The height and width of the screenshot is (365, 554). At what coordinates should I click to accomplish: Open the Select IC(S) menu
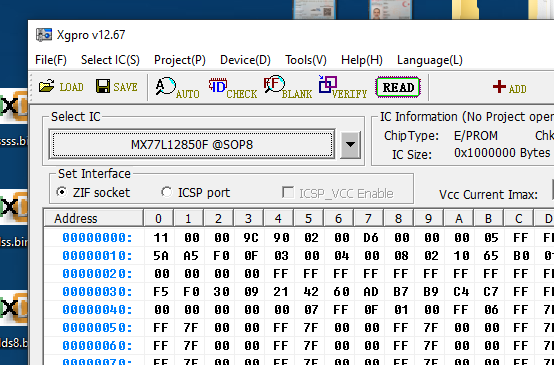pyautogui.click(x=110, y=60)
